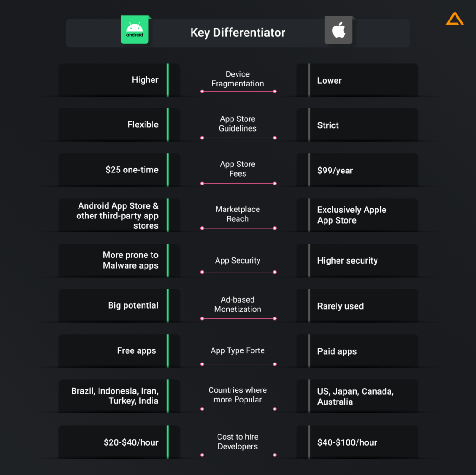This screenshot has width=476, height=475.
Task: Click the 'Free apps' card
Action: 119,351
